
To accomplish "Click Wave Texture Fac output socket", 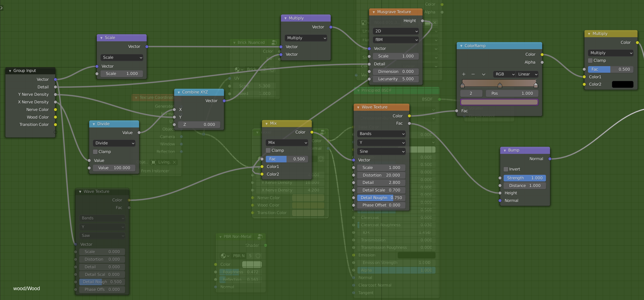I will pyautogui.click(x=409, y=123).
